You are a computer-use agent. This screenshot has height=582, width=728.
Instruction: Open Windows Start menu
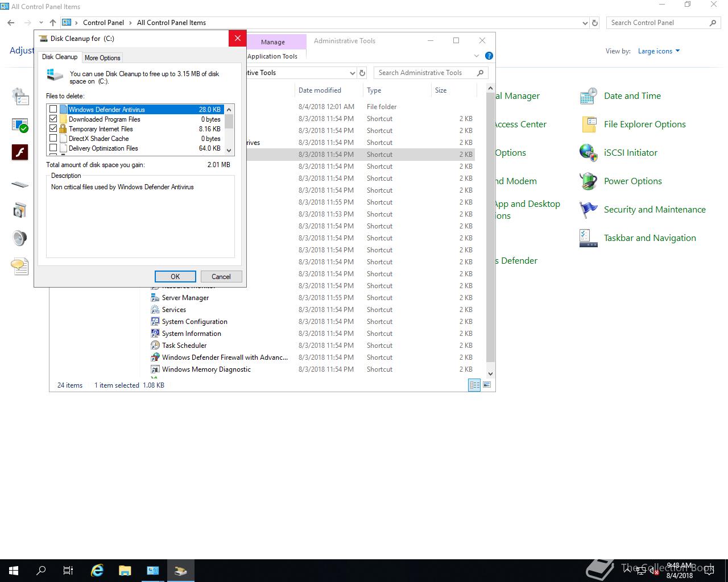[14, 571]
